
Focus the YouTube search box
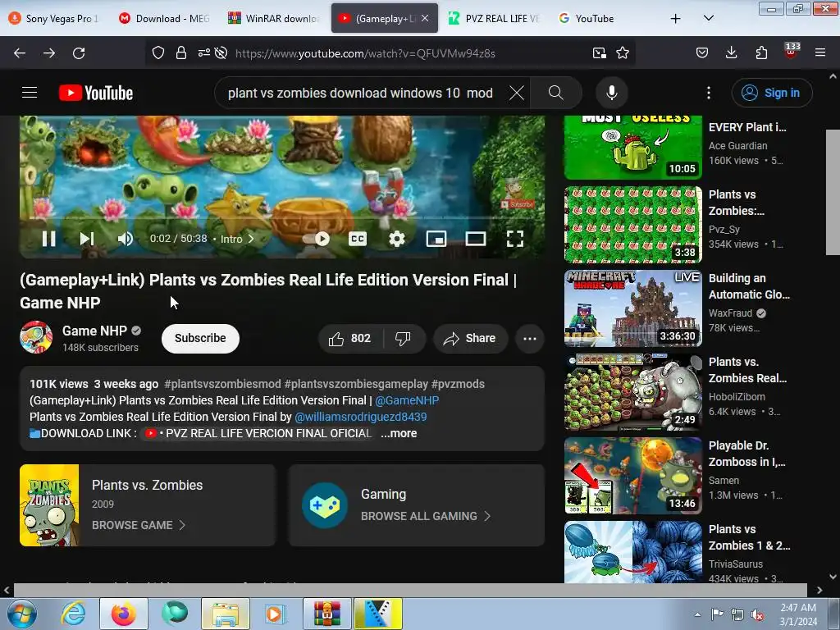[x=360, y=93]
